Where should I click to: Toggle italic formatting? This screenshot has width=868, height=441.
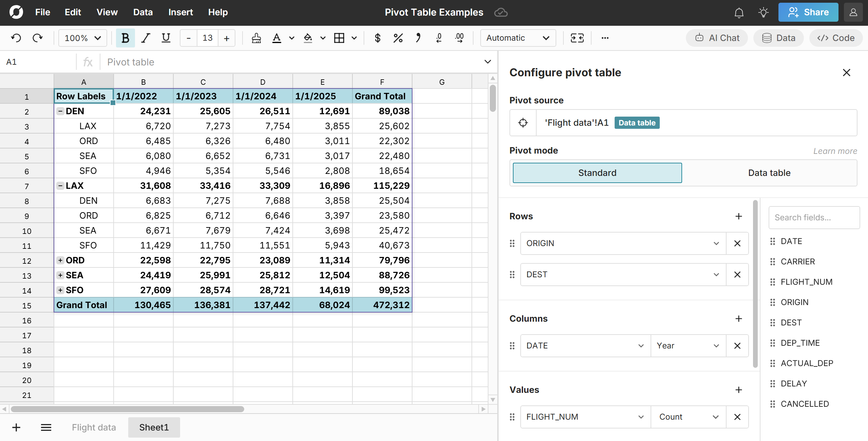(145, 38)
